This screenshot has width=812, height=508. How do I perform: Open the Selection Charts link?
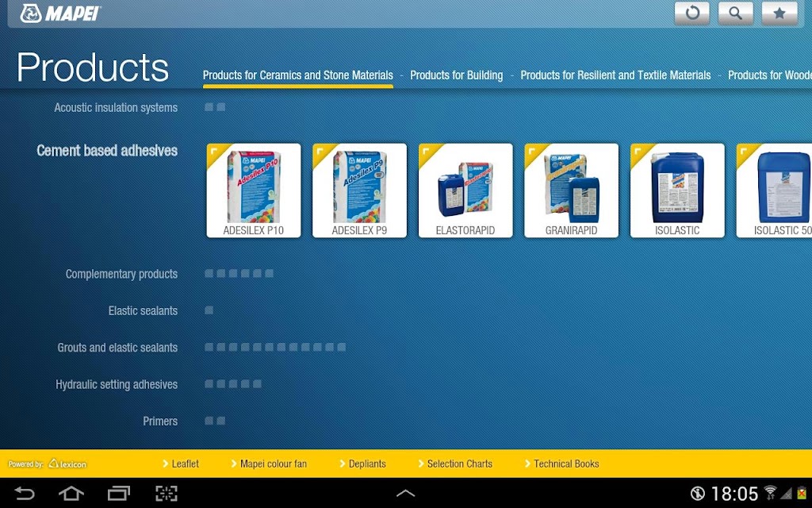pyautogui.click(x=455, y=464)
